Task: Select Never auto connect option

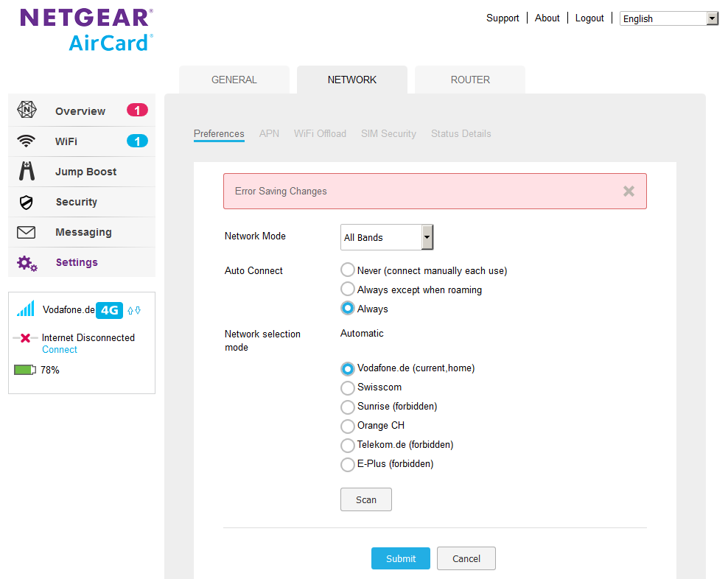Action: tap(347, 270)
